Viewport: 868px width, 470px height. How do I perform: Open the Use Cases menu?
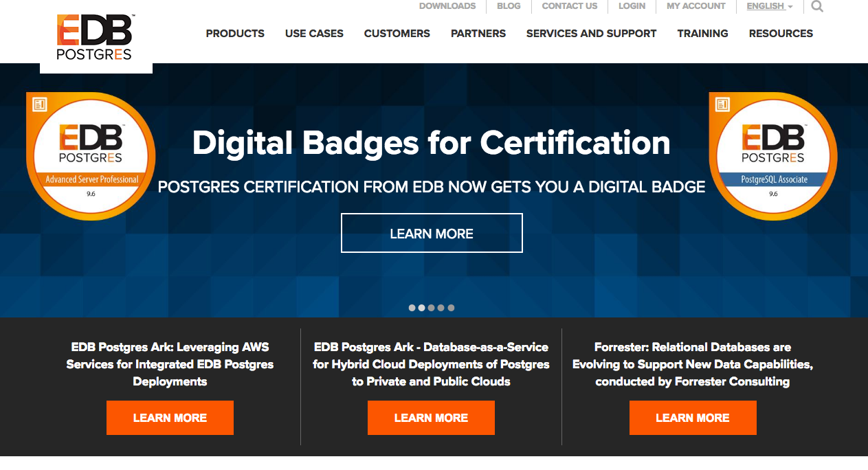point(314,33)
